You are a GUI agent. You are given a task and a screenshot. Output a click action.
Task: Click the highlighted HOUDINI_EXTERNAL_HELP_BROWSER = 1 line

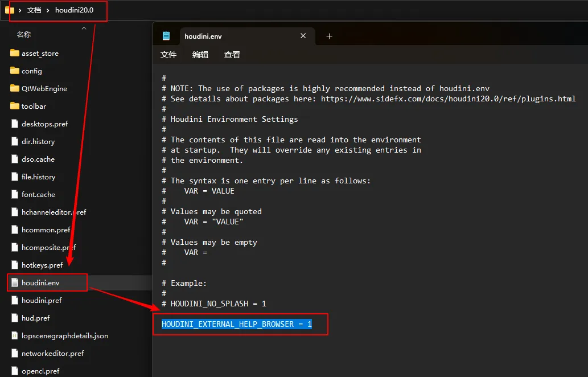click(x=237, y=324)
